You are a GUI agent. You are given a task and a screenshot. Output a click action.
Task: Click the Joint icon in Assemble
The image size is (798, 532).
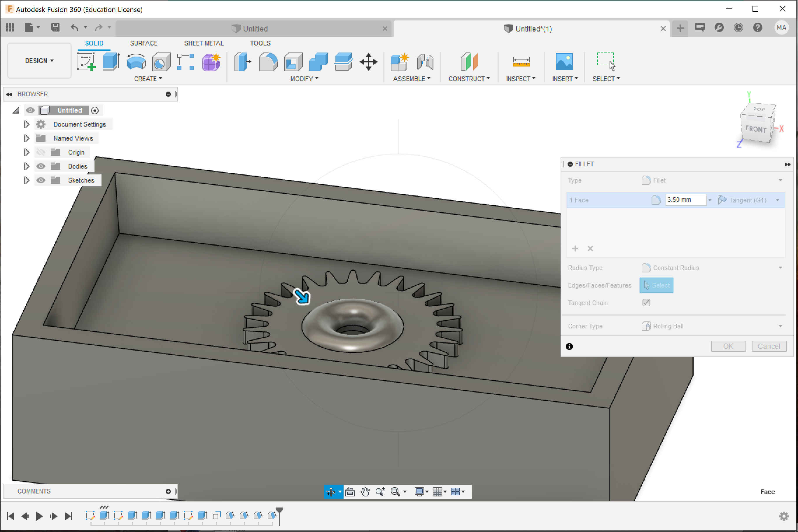coord(425,62)
